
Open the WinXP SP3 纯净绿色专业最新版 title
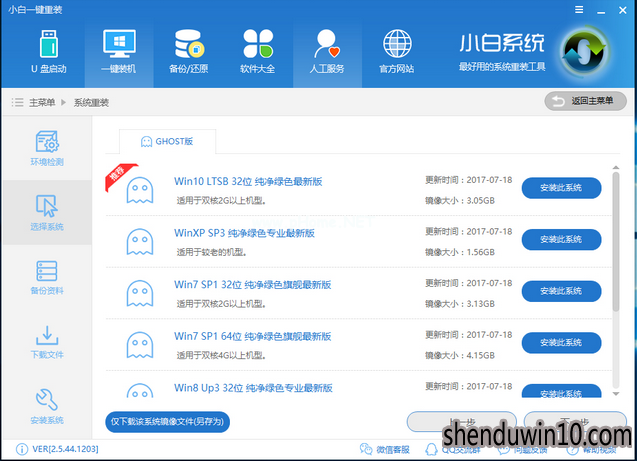click(244, 233)
